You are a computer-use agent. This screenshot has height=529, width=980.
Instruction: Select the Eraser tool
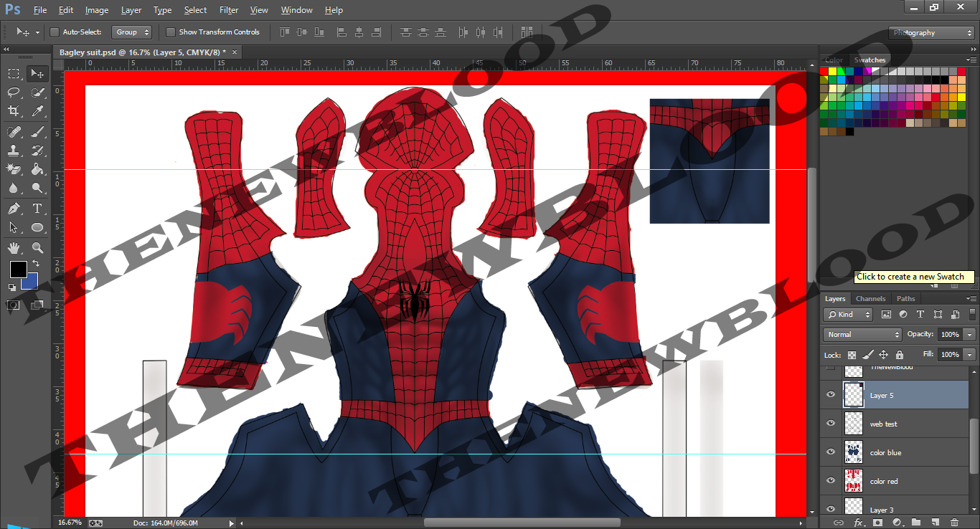pos(14,169)
